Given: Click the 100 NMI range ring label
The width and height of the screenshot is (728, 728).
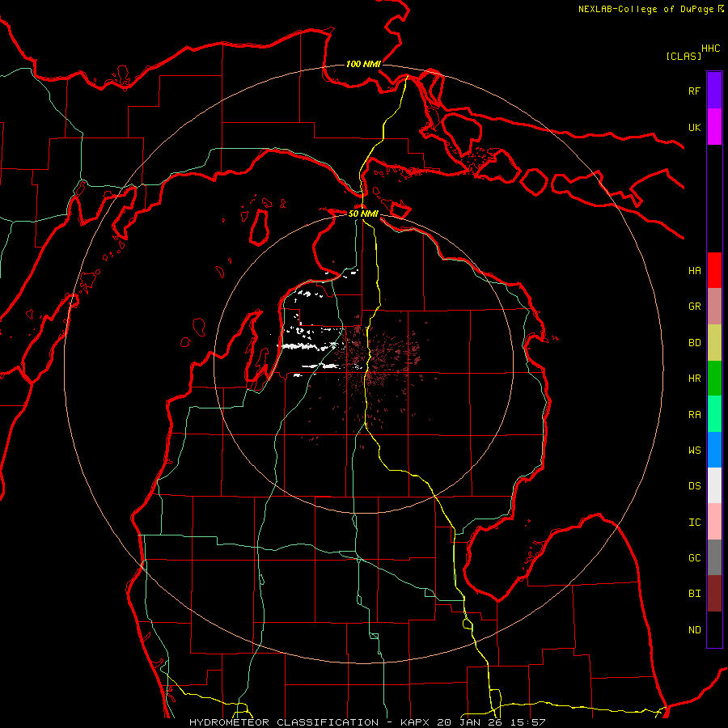Looking at the screenshot, I should (x=363, y=64).
